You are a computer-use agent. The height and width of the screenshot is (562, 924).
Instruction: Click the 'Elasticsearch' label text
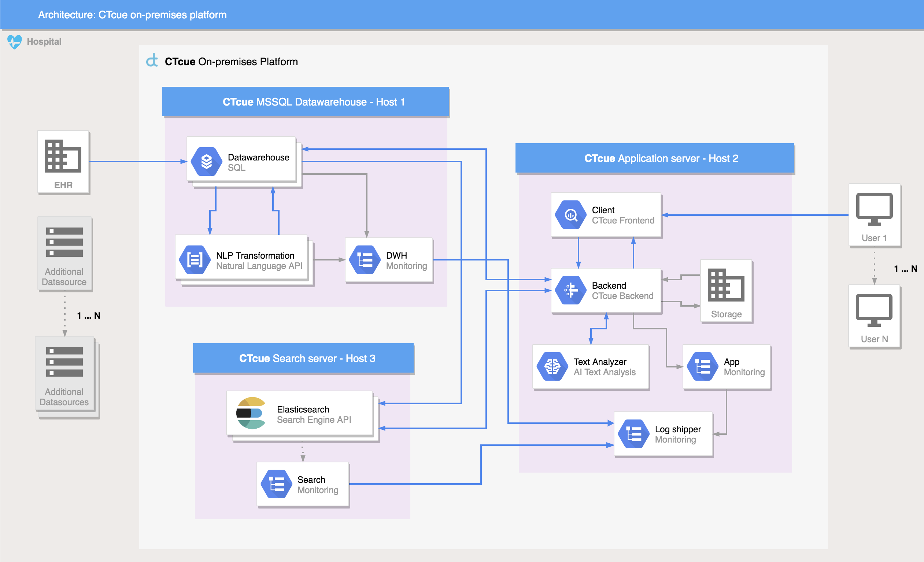(x=303, y=409)
